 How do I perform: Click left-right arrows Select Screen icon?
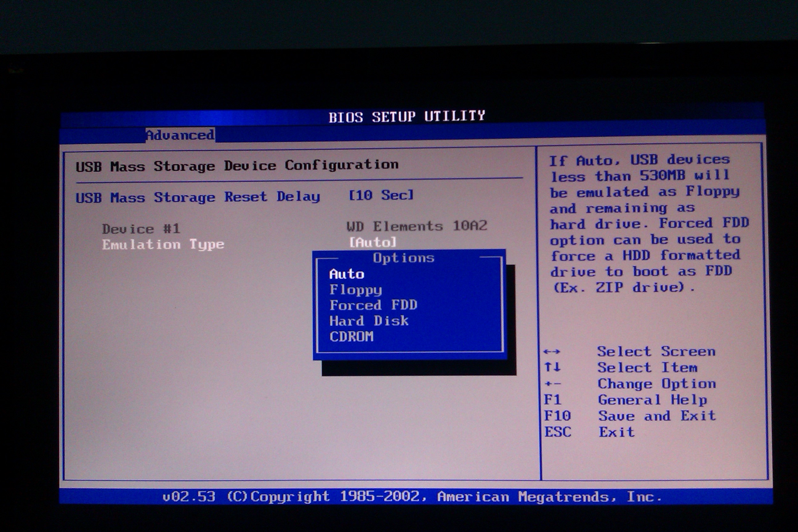[552, 352]
